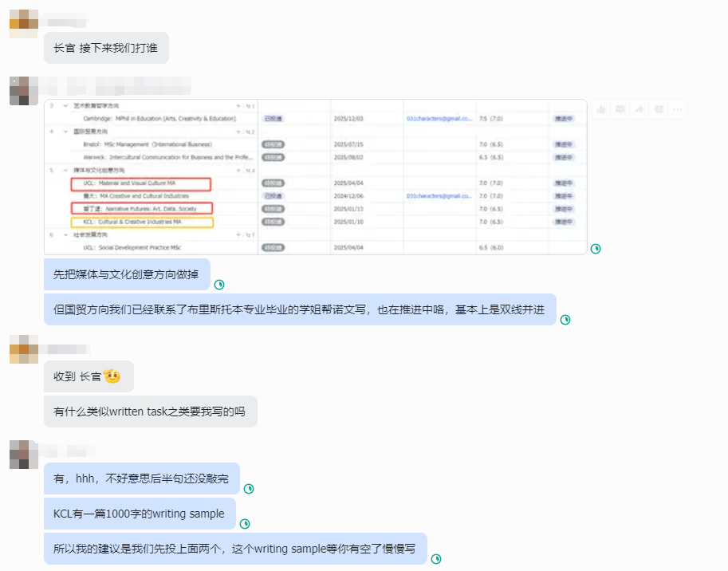Select the message 有什么类似written task之类要我写的吗
This screenshot has height=571, width=728.
pos(151,412)
